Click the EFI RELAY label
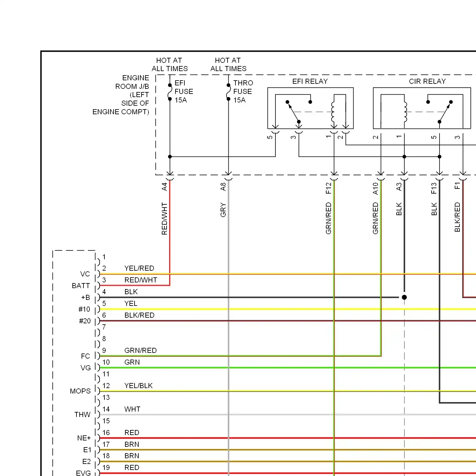Image resolution: width=476 pixels, height=476 pixels. 310,82
